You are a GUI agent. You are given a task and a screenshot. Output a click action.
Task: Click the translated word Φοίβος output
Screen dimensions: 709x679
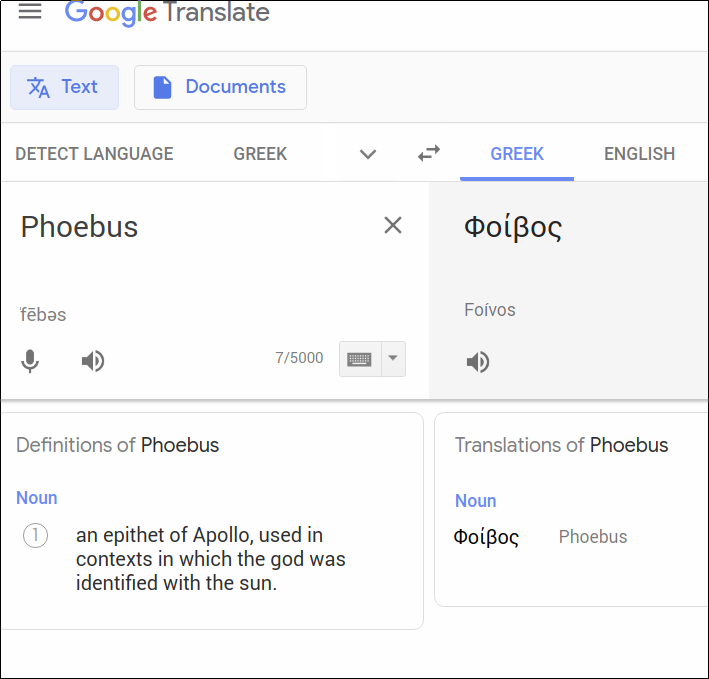[x=513, y=227]
